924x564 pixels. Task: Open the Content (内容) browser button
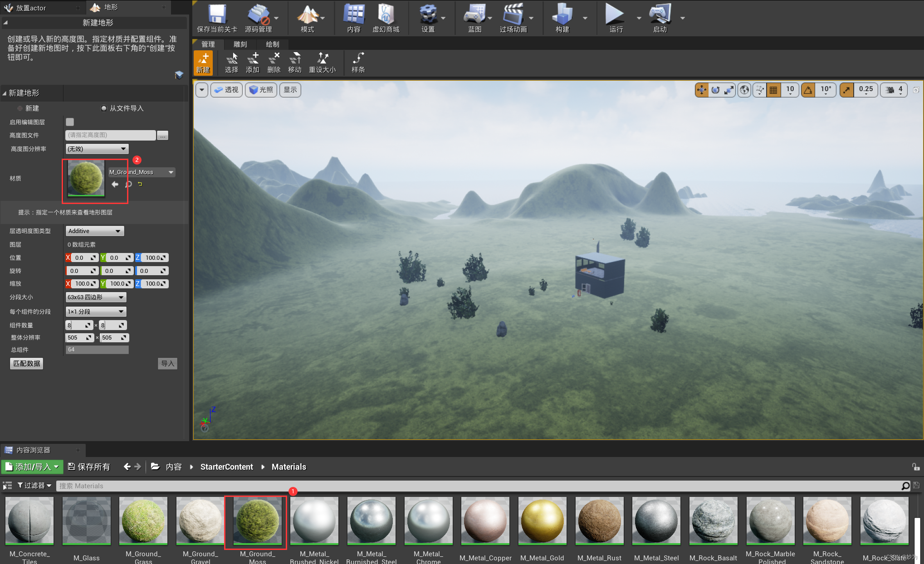(x=354, y=18)
